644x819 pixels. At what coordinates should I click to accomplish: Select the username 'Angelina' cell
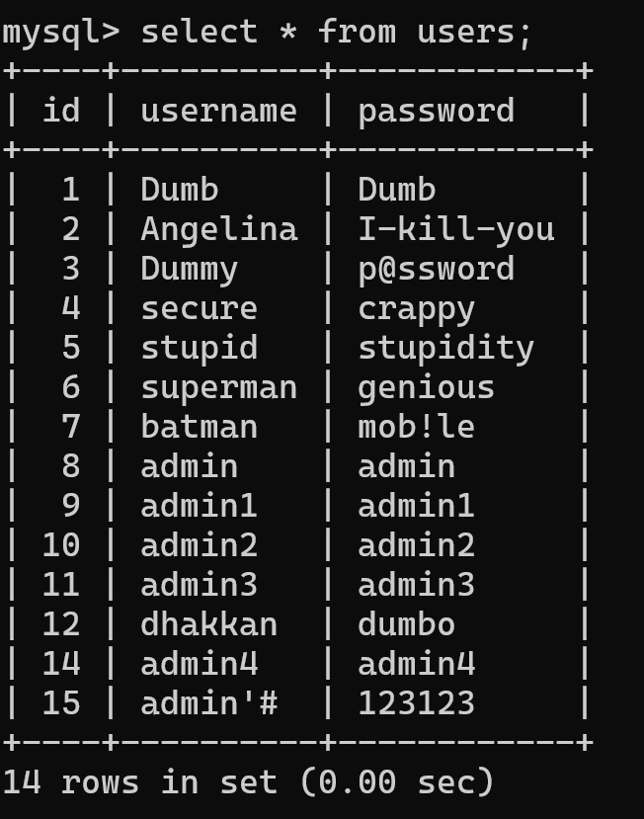tap(219, 231)
